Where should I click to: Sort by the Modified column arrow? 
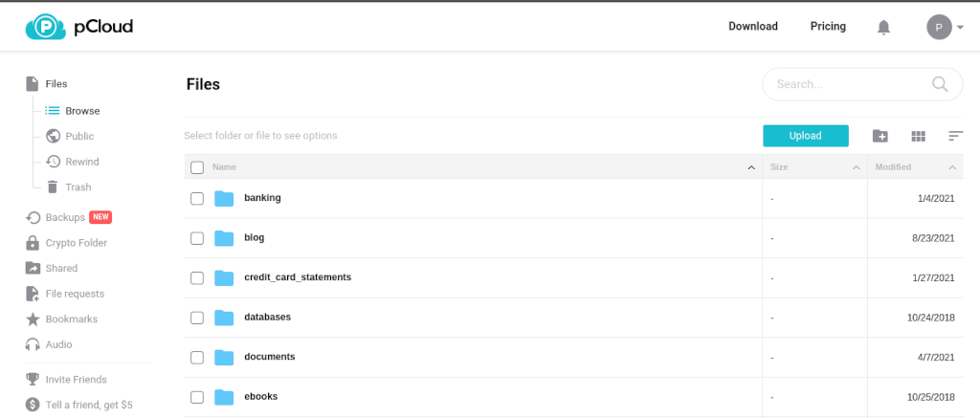(952, 167)
